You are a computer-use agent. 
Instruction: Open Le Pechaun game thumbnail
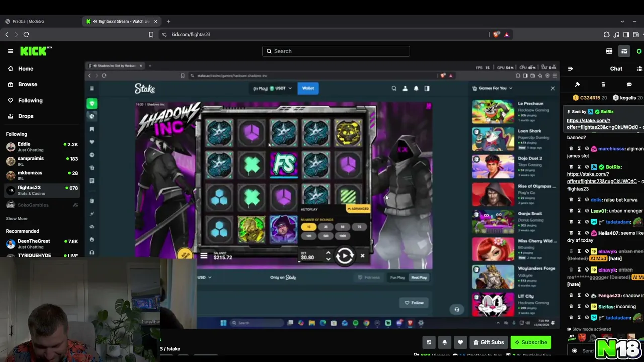(x=493, y=112)
